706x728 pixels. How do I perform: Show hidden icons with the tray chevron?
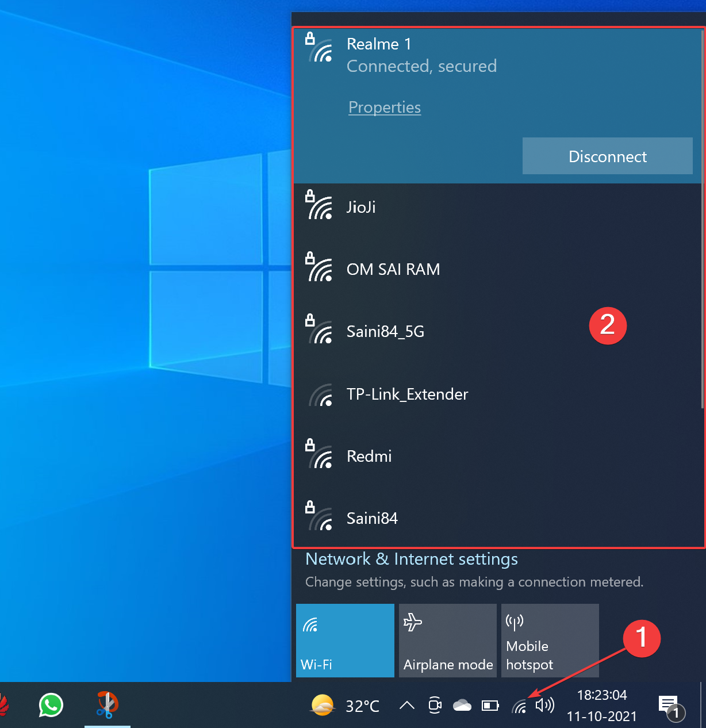coord(407,705)
